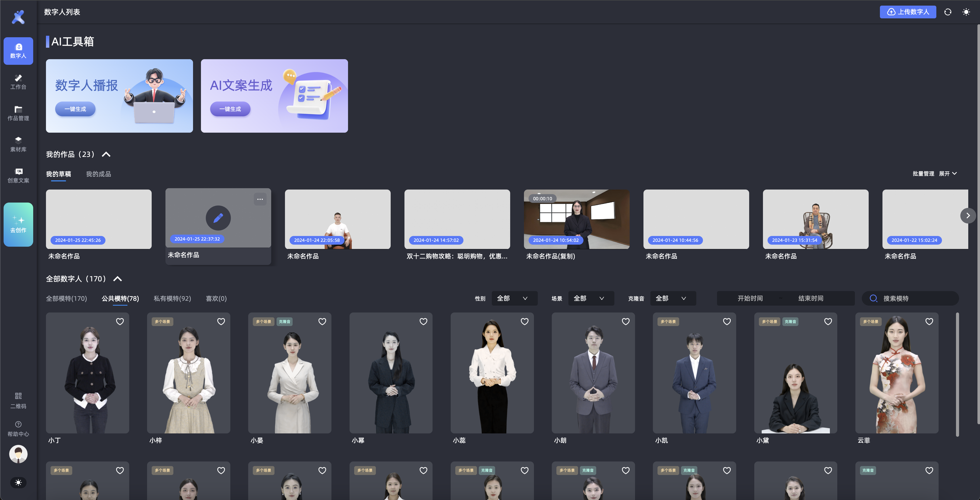Like model 小蕊 with heart icon
This screenshot has width=980, height=500.
[x=525, y=321]
